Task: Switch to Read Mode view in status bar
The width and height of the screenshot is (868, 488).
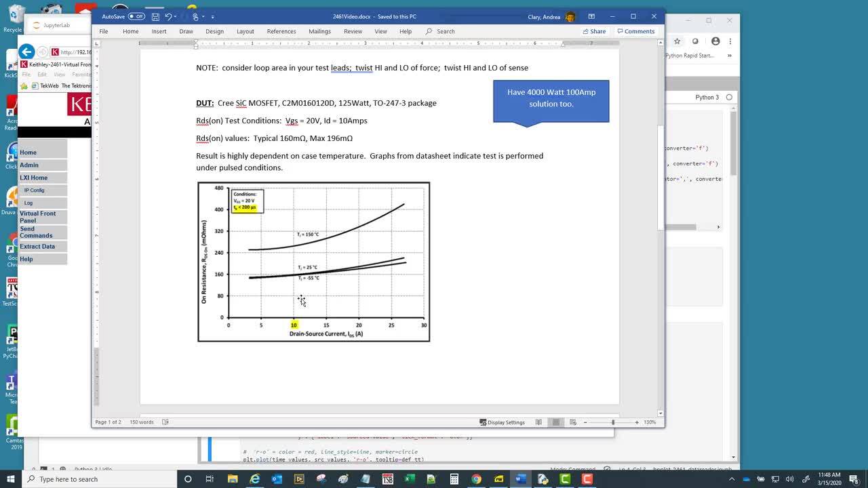Action: pyautogui.click(x=538, y=422)
